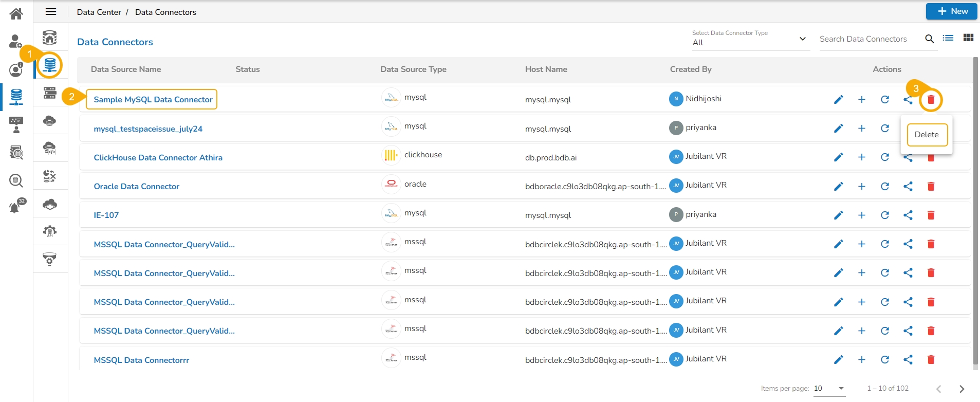Open Sample MySQL Data Connector link
The width and height of the screenshot is (980, 402).
tap(153, 100)
